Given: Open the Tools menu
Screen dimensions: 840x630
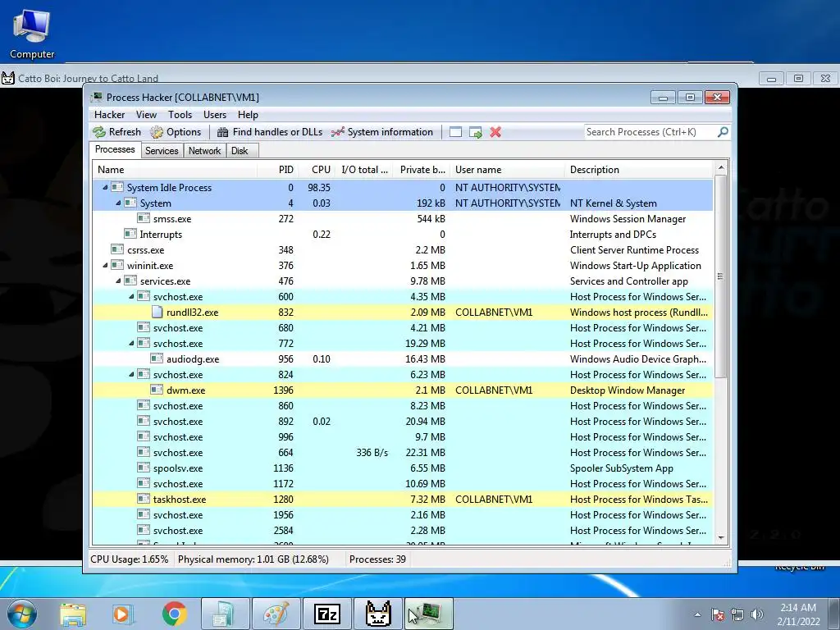Looking at the screenshot, I should point(180,115).
